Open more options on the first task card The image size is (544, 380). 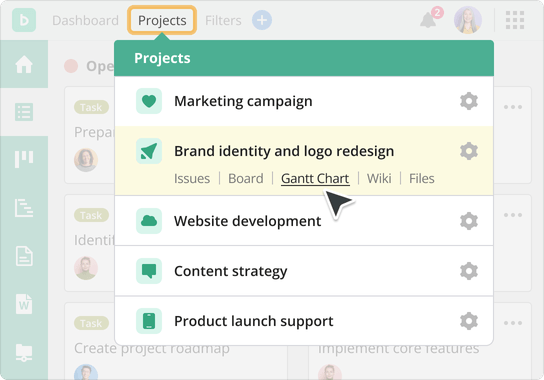pyautogui.click(x=513, y=107)
